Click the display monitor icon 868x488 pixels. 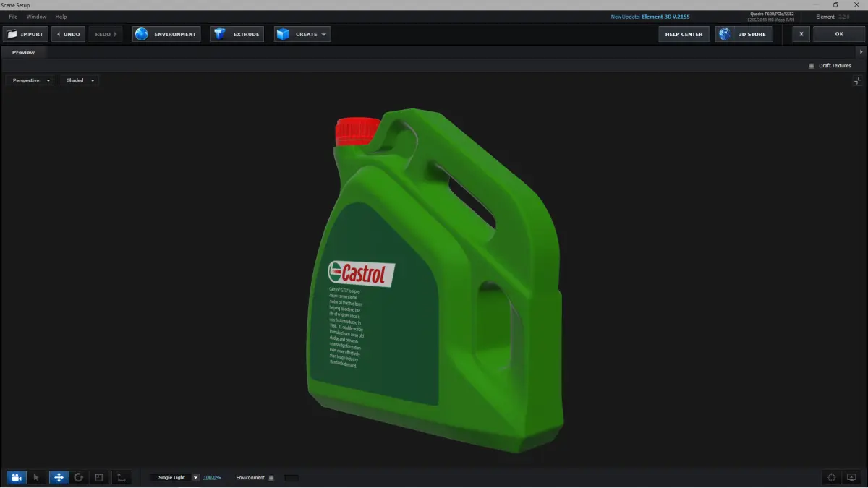[x=851, y=477]
